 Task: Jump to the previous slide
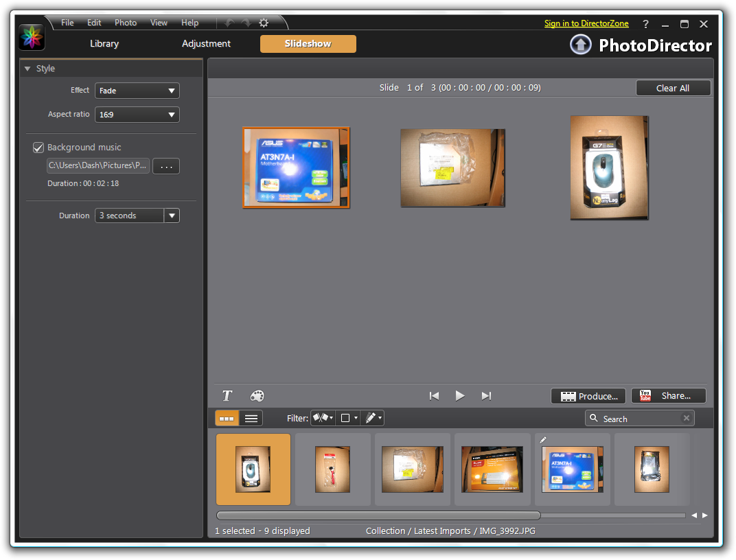tap(434, 396)
